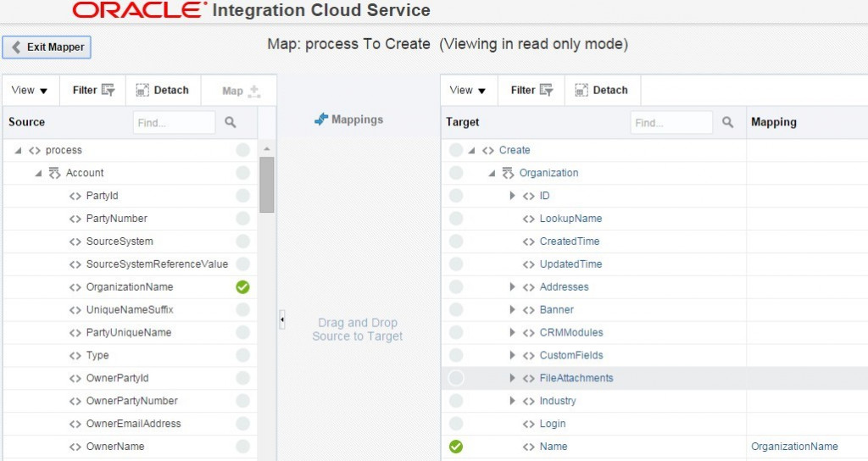Click the Account complex-type icon
The width and height of the screenshot is (868, 461).
54,173
